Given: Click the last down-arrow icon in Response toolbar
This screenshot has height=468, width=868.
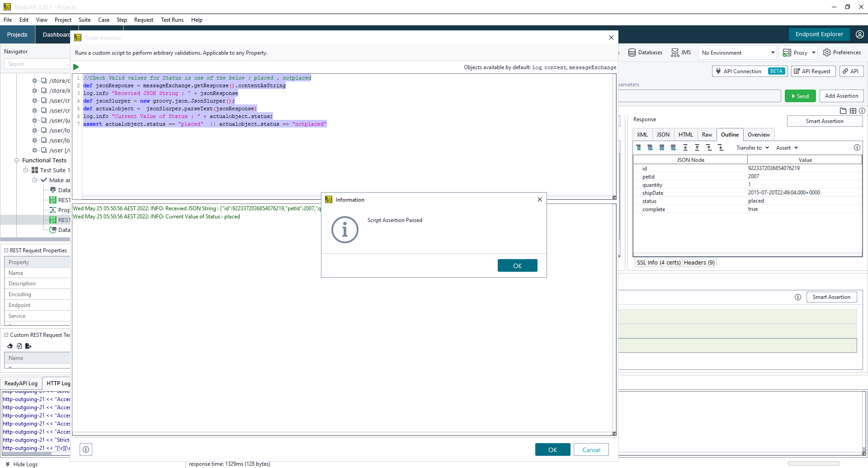Looking at the screenshot, I should click(x=721, y=147).
